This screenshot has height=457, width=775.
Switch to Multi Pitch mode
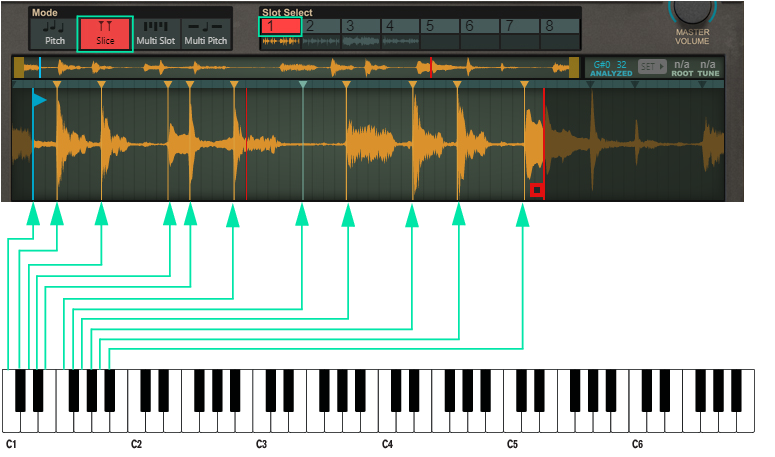tap(206, 34)
